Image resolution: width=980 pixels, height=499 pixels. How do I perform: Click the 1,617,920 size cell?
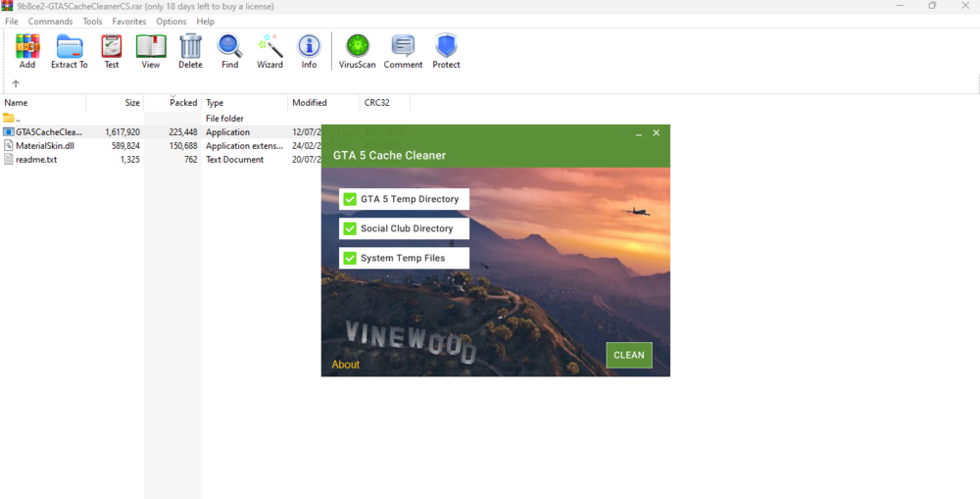coord(122,132)
